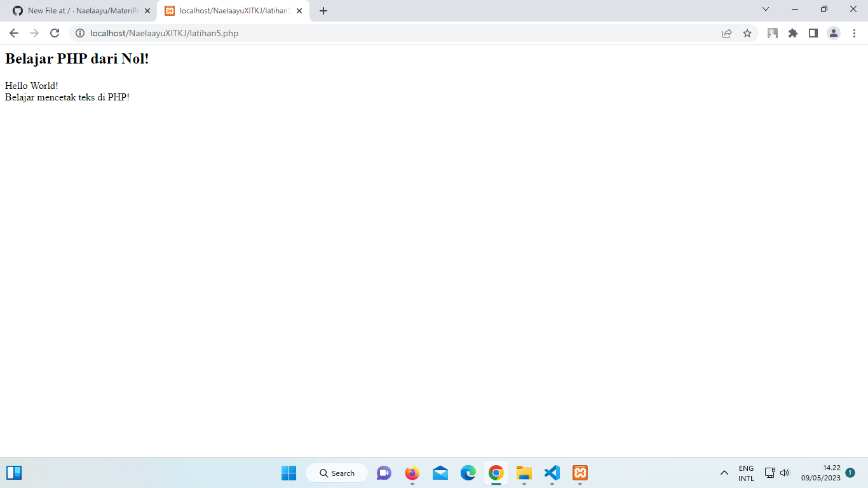Open the Windows Start menu

click(289, 473)
